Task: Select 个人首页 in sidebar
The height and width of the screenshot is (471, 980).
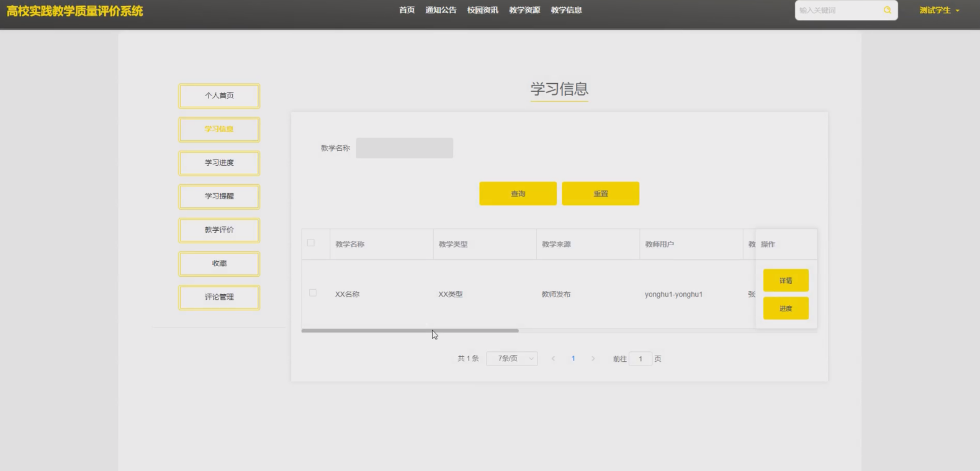Action: [219, 96]
